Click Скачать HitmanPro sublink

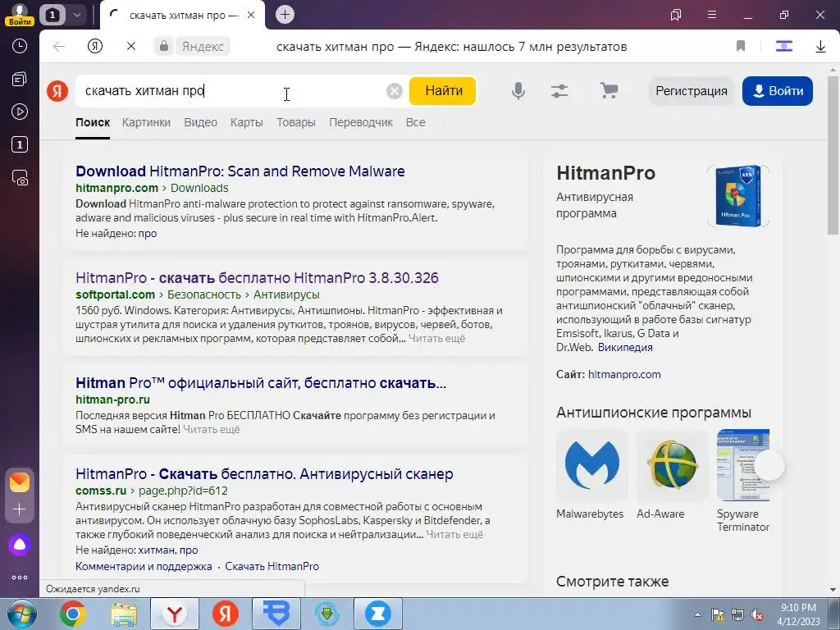(272, 566)
